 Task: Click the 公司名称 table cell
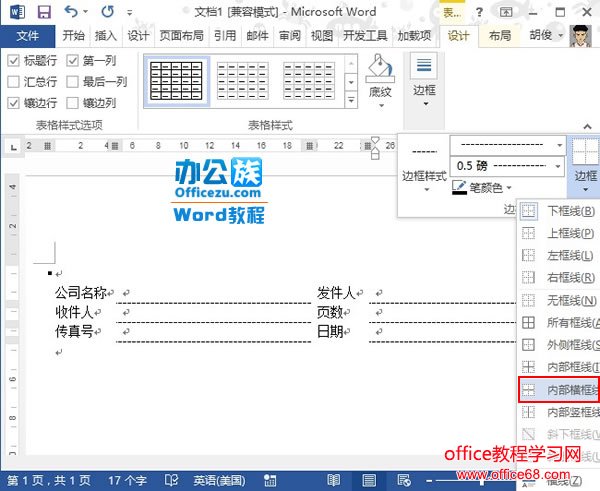pos(83,293)
